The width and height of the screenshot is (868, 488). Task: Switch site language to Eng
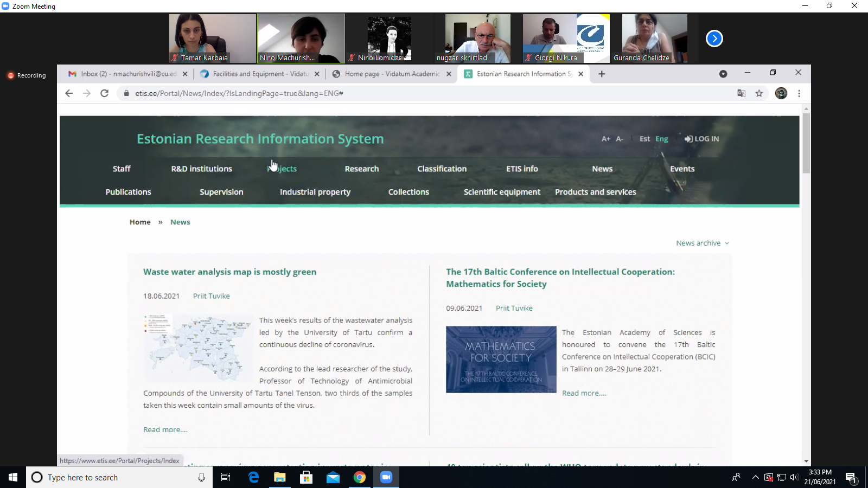(662, 139)
